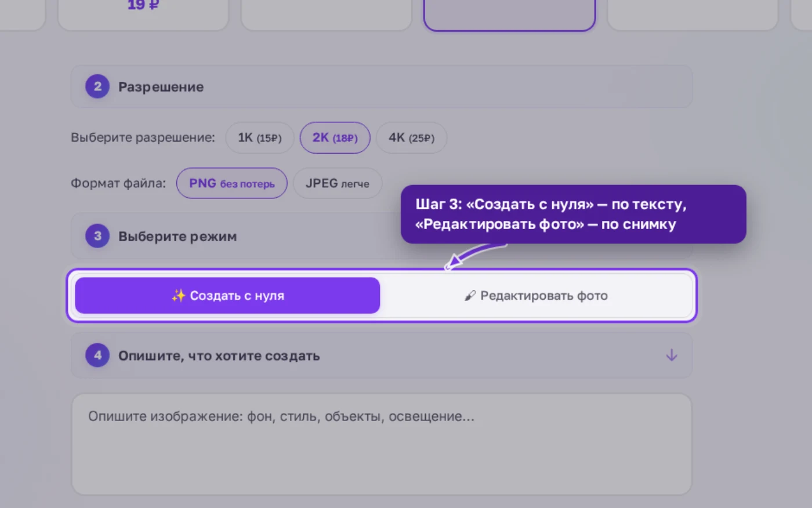This screenshot has height=508, width=812.
Task: Click the down arrow in step 4 header
Action: point(672,355)
